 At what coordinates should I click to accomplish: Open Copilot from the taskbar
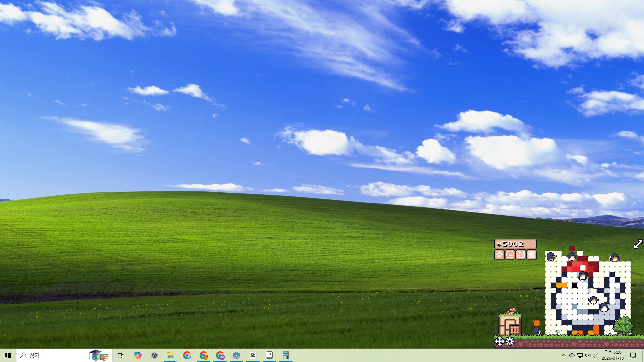(x=138, y=355)
